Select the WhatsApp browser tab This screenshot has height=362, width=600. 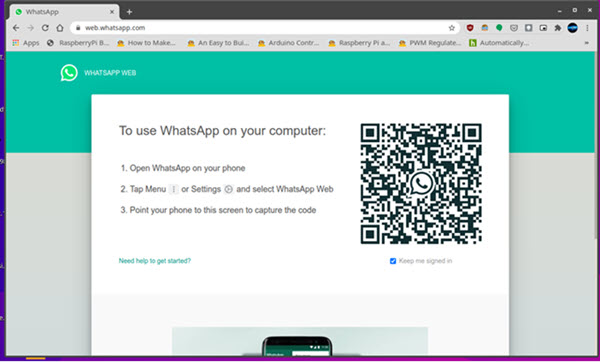click(x=64, y=12)
